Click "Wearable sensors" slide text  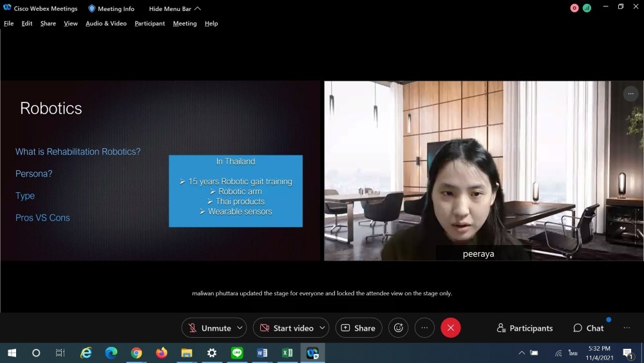(x=240, y=211)
